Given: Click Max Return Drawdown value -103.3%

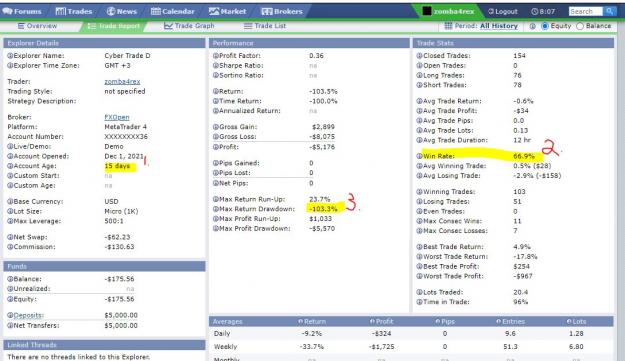Looking at the screenshot, I should pyautogui.click(x=323, y=209).
